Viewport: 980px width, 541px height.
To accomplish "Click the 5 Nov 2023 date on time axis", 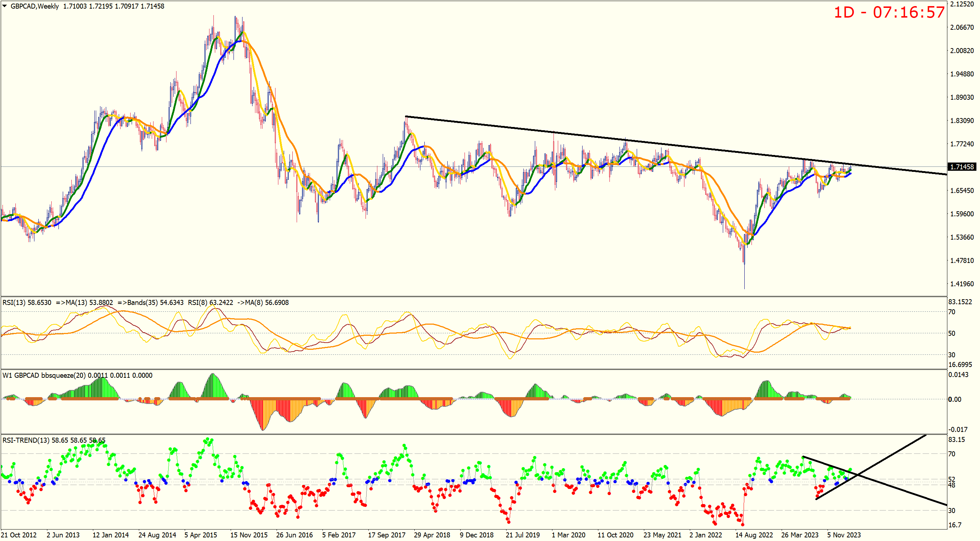I will [x=843, y=535].
